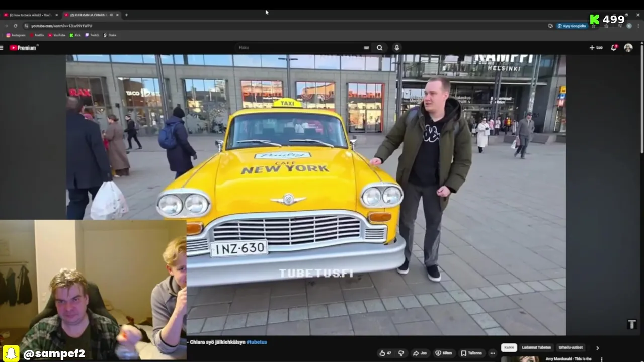Reload the page with refresh icon
Image resolution: width=644 pixels, height=362 pixels.
15,26
